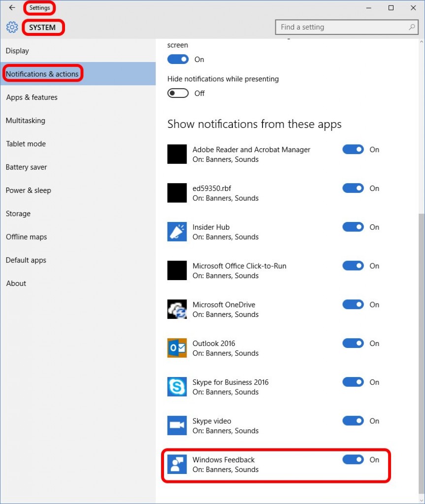
Task: Turn on Hide notifications while presenting
Action: pyautogui.click(x=177, y=93)
